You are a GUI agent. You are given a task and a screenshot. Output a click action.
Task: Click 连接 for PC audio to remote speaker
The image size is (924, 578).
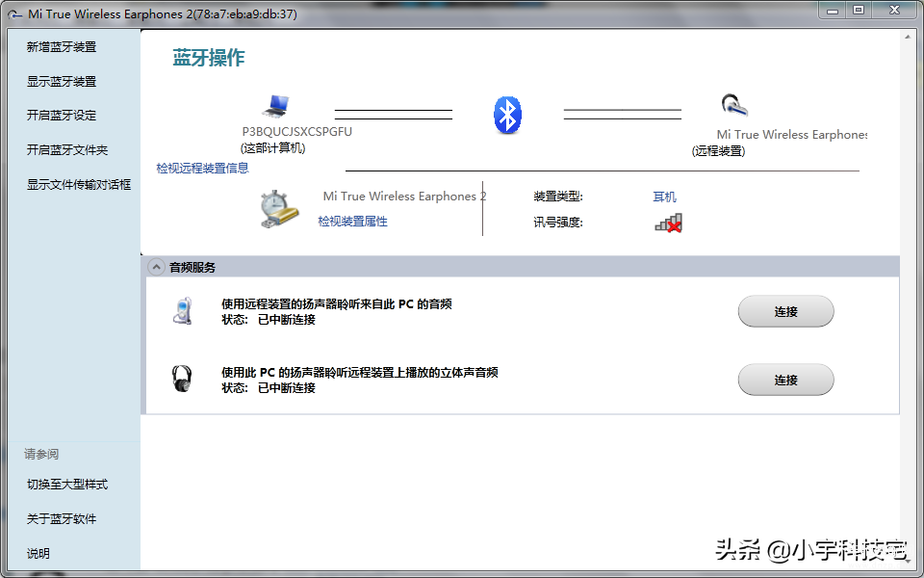coord(785,311)
